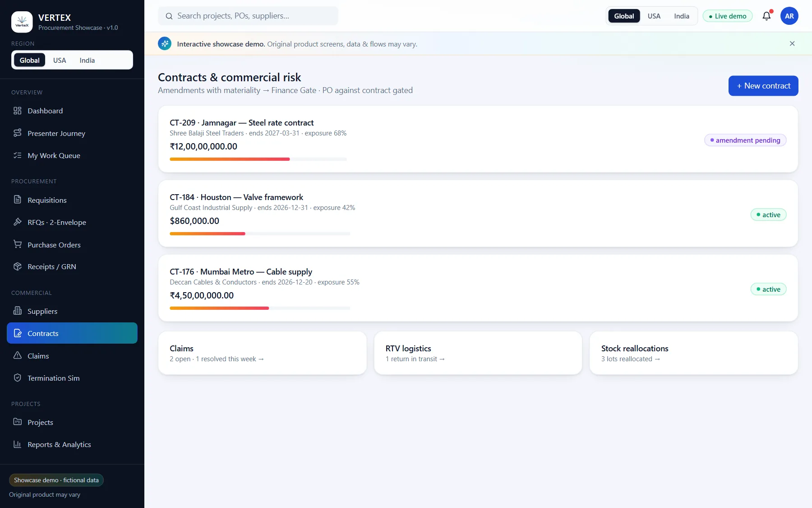Open Receipts / GRN page
Screen dimensions: 812x508
72,266
